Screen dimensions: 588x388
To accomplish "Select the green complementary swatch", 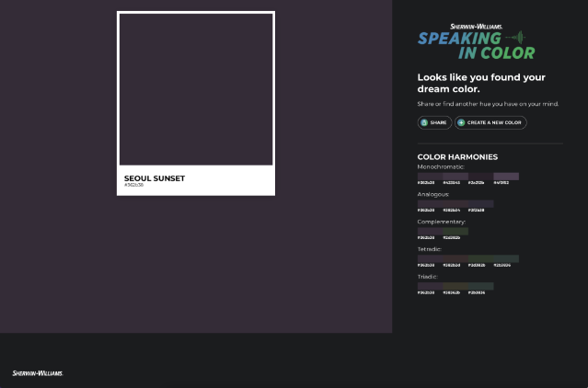I will [455, 232].
